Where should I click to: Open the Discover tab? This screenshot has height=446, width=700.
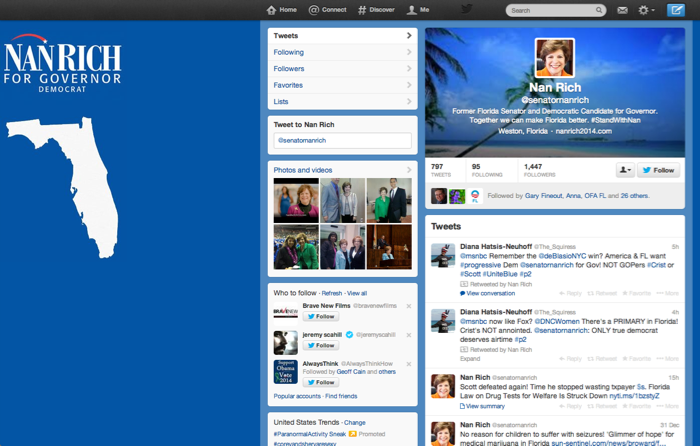376,10
